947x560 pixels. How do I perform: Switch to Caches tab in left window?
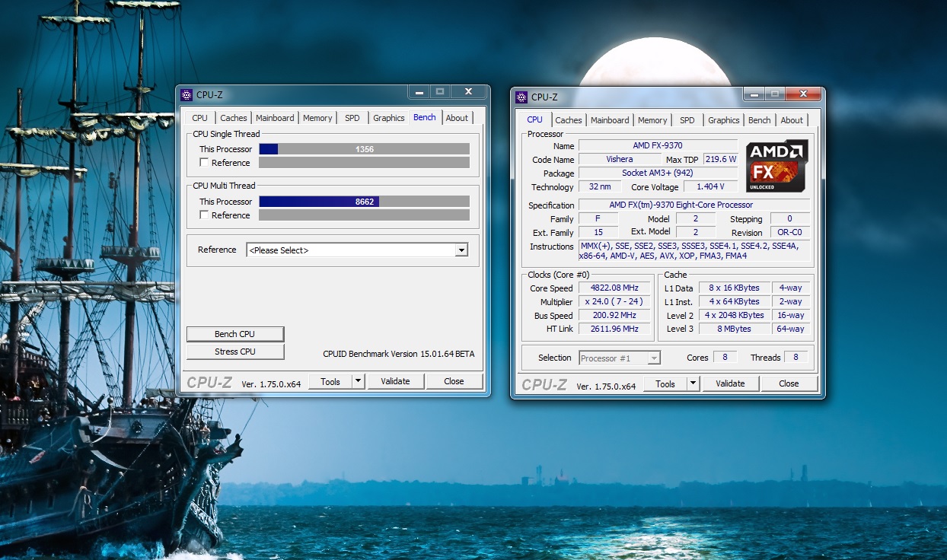pos(234,118)
